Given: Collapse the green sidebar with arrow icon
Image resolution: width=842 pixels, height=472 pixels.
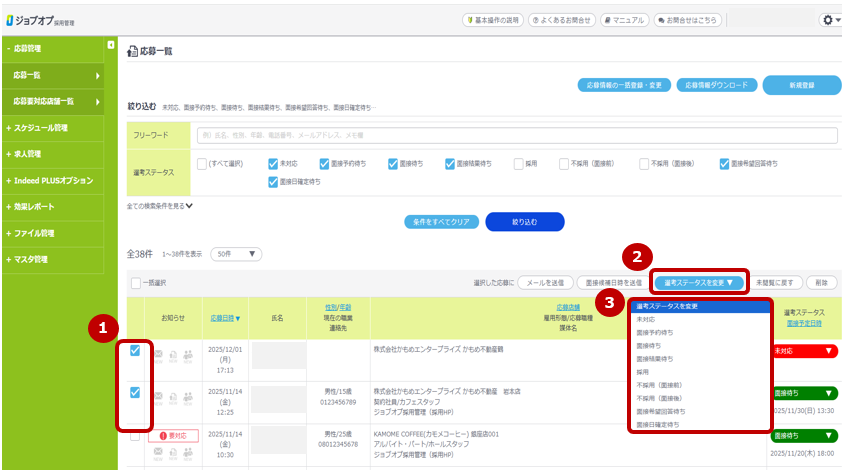Looking at the screenshot, I should [x=110, y=46].
